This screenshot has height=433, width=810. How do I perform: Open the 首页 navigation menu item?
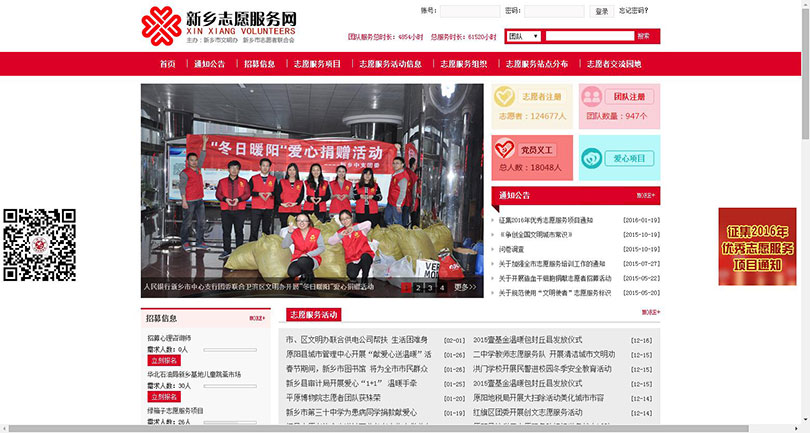tap(167, 64)
